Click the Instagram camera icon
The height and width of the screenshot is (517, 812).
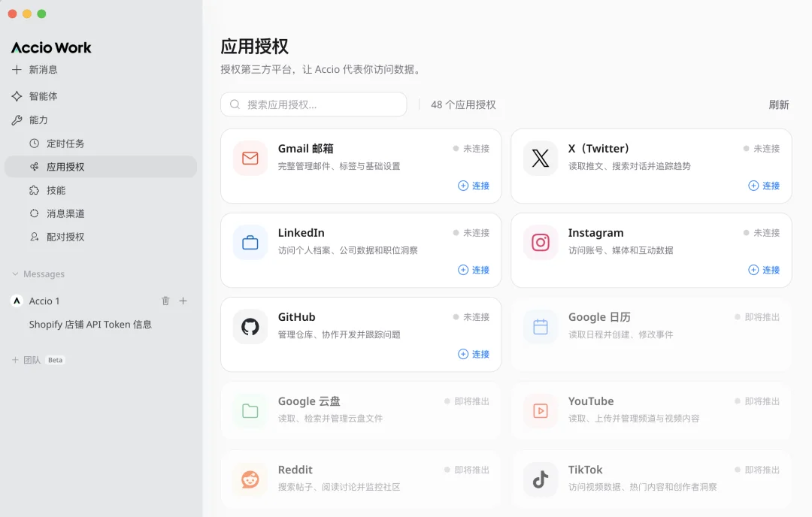[x=540, y=243]
